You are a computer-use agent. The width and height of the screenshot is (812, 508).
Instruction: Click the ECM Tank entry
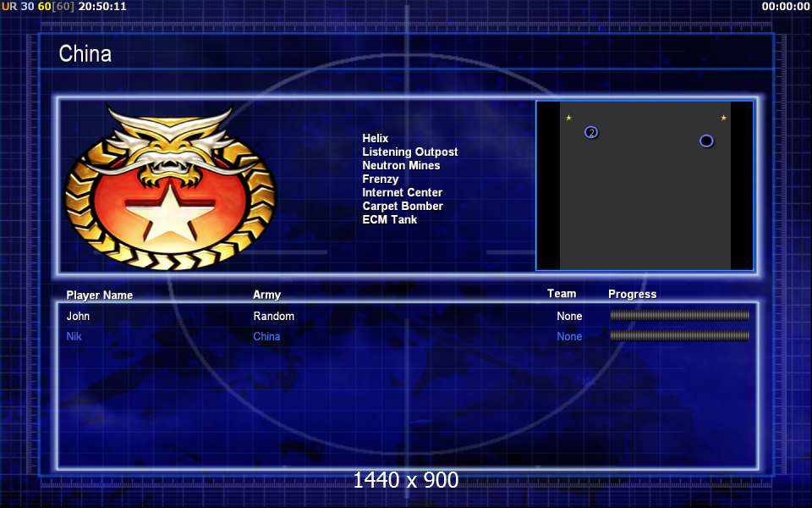[389, 219]
